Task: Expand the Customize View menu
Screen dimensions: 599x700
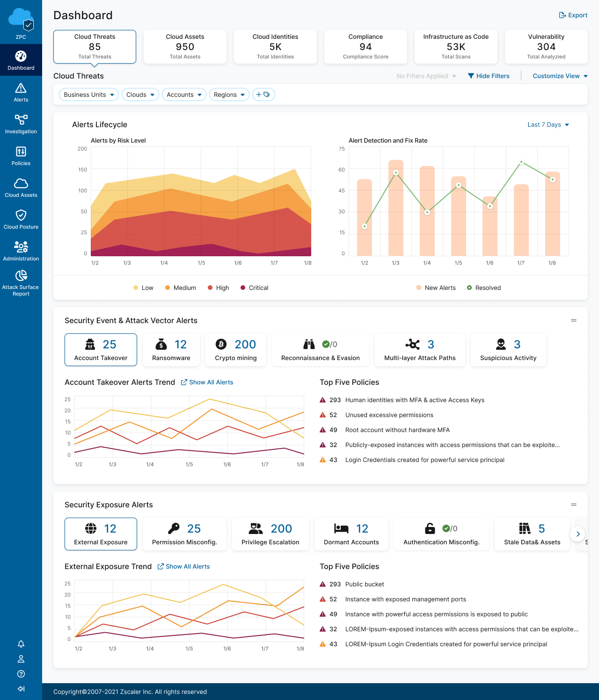Action: click(x=560, y=76)
